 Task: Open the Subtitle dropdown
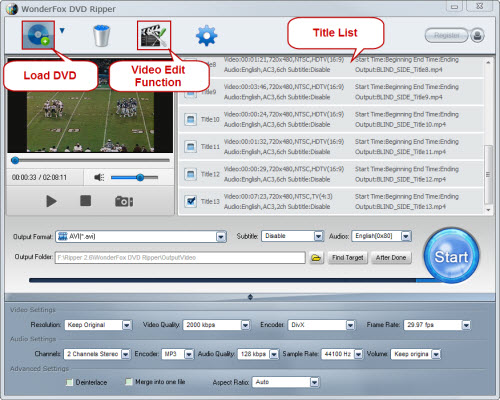click(x=318, y=236)
